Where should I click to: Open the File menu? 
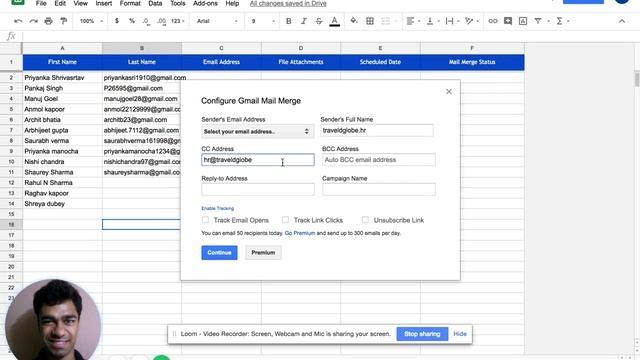pyautogui.click(x=41, y=3)
